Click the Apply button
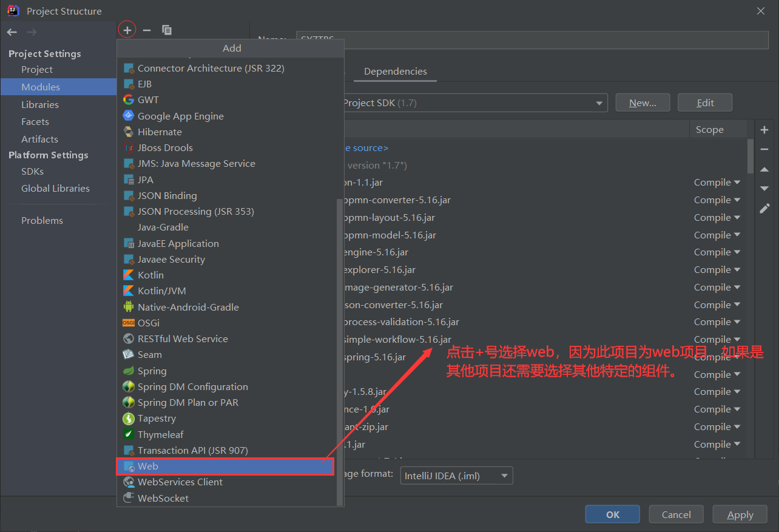This screenshot has width=779, height=532. pyautogui.click(x=740, y=514)
